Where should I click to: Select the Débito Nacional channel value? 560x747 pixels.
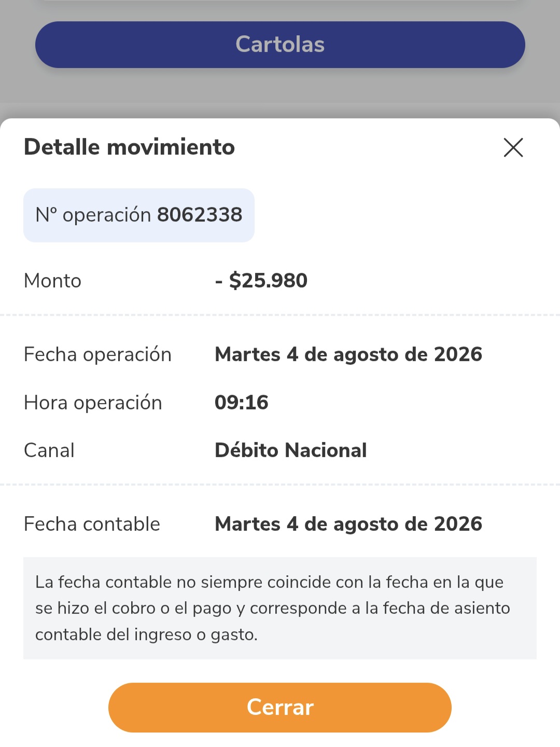click(x=291, y=450)
